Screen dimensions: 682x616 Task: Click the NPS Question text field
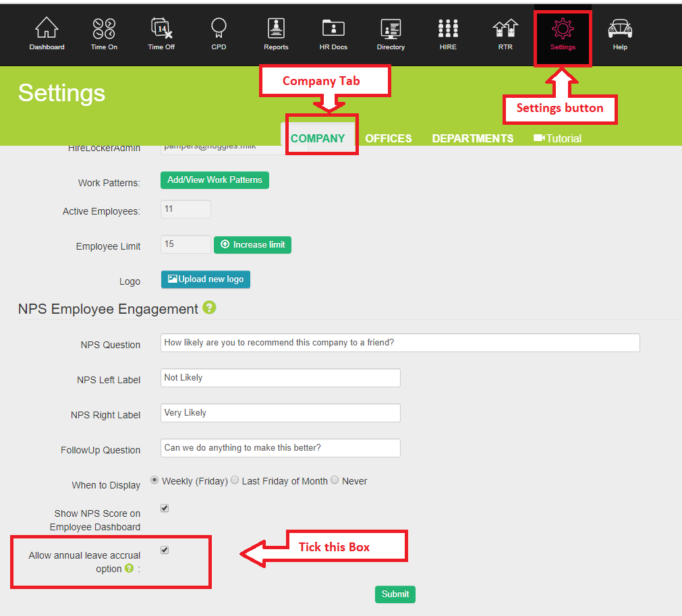click(x=400, y=343)
